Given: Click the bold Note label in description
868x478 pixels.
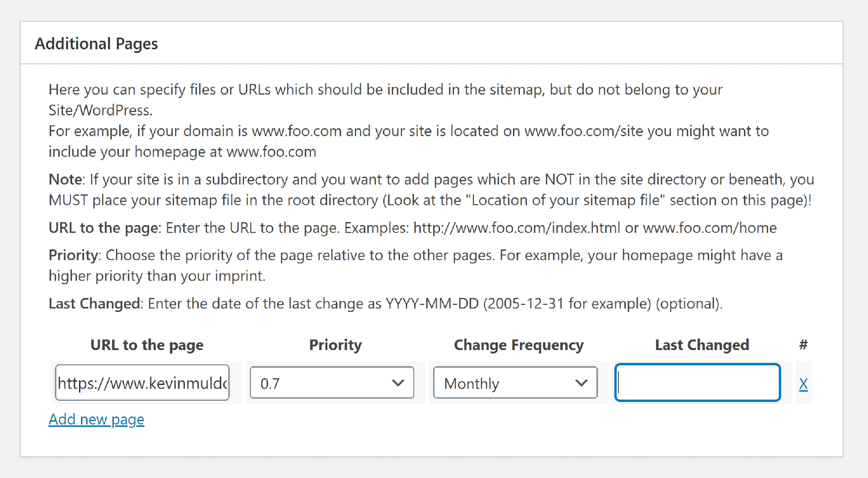Looking at the screenshot, I should (x=66, y=179).
